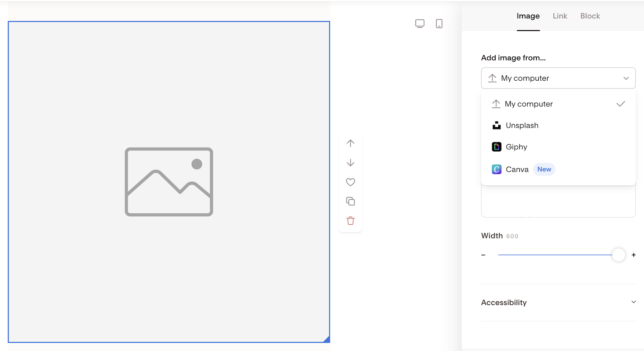Move block down with arrow icon
This screenshot has height=351, width=644.
350,163
